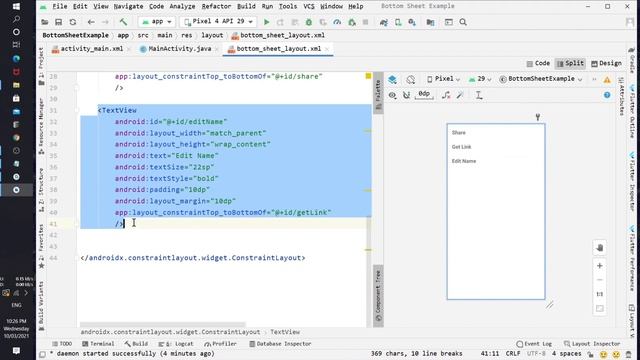Open Profile app icon in toolbar
This screenshot has width=640, height=360.
coord(337,22)
